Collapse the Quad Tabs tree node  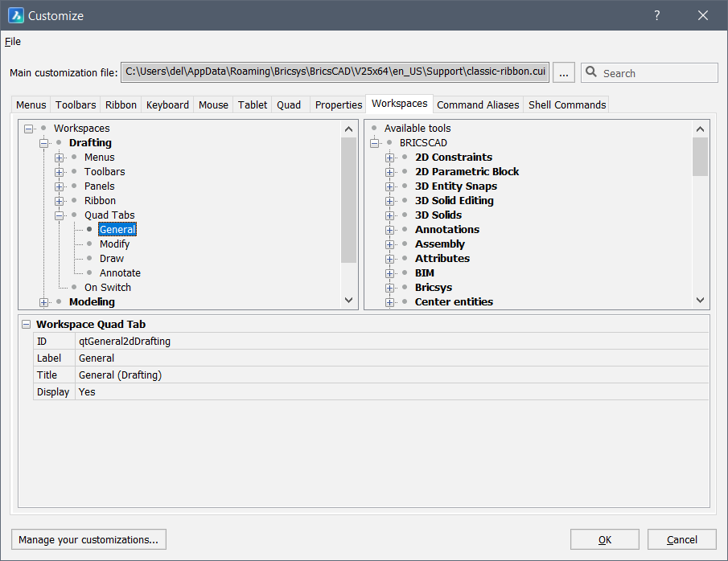59,215
